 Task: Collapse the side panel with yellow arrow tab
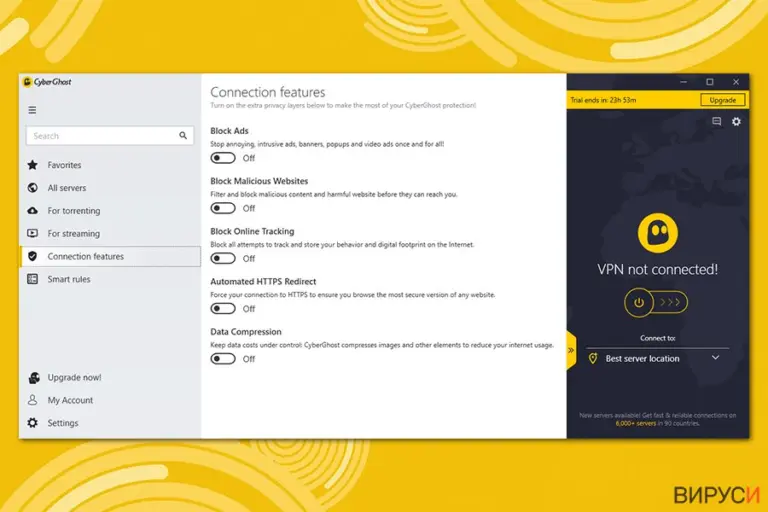(x=572, y=350)
